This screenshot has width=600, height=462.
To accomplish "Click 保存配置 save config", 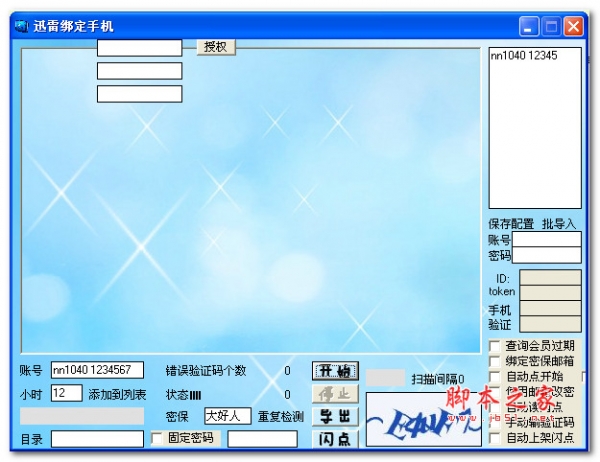I will pos(511,224).
